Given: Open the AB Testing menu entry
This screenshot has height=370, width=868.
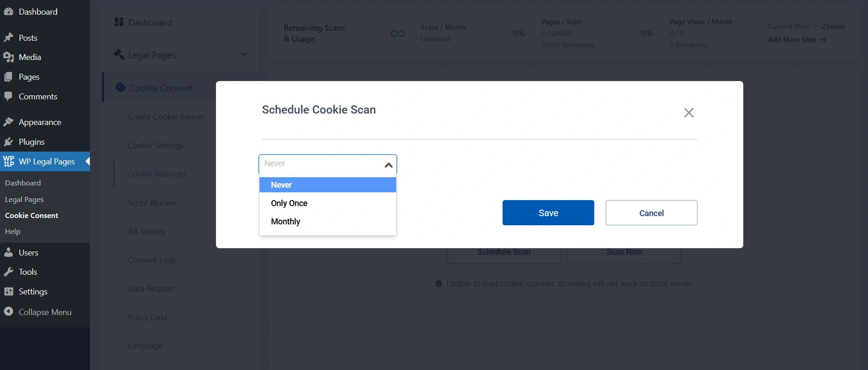Looking at the screenshot, I should [x=146, y=231].
